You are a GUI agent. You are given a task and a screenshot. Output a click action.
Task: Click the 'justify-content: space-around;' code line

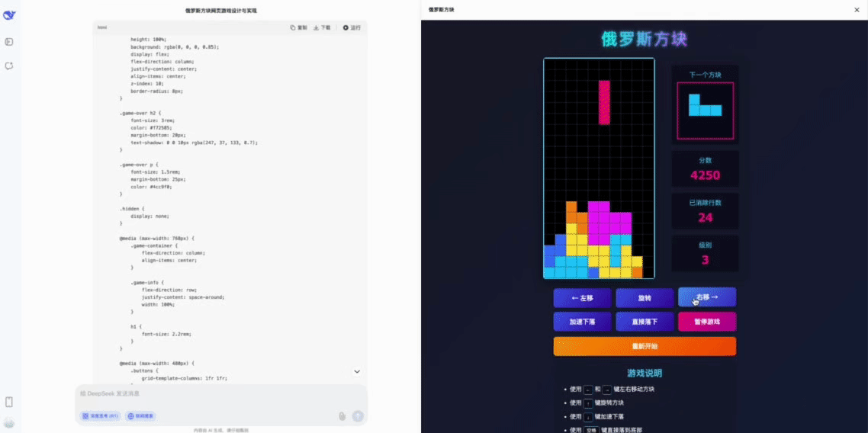point(183,297)
